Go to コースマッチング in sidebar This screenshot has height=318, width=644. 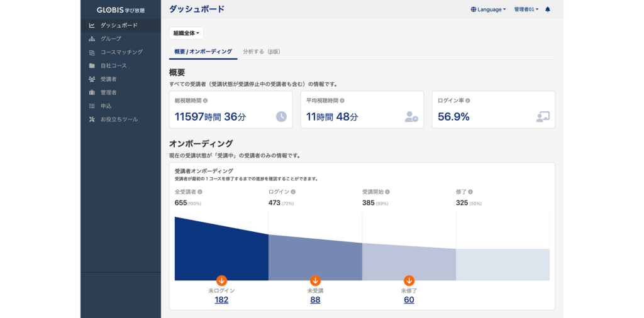pos(121,52)
